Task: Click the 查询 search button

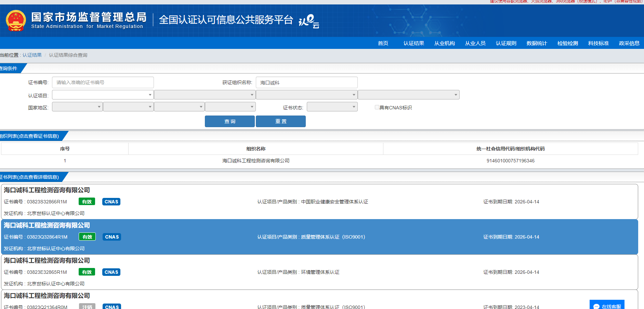Action: [x=229, y=121]
